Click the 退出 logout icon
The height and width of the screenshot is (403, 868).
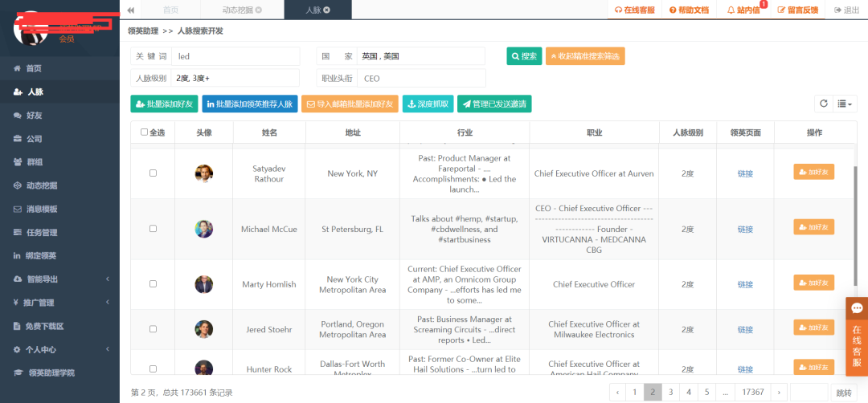pyautogui.click(x=838, y=10)
